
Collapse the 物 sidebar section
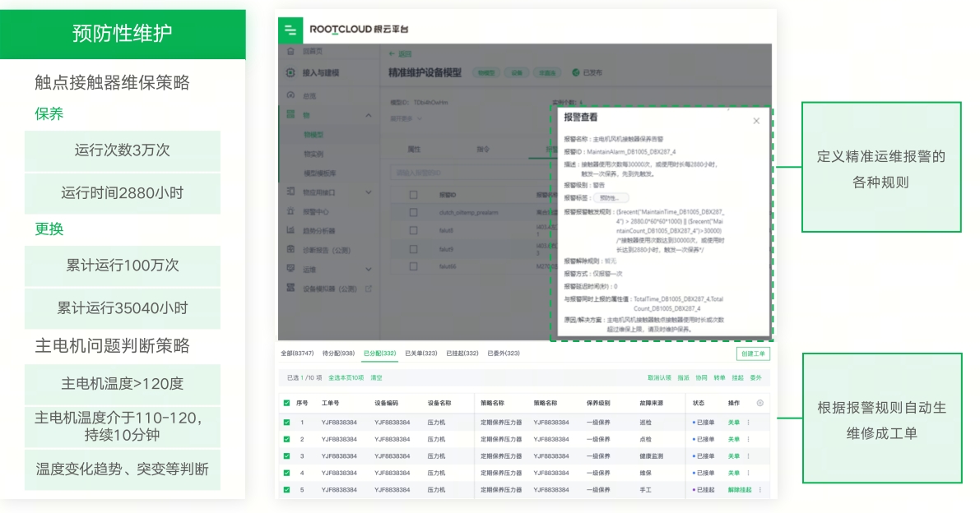[x=368, y=116]
